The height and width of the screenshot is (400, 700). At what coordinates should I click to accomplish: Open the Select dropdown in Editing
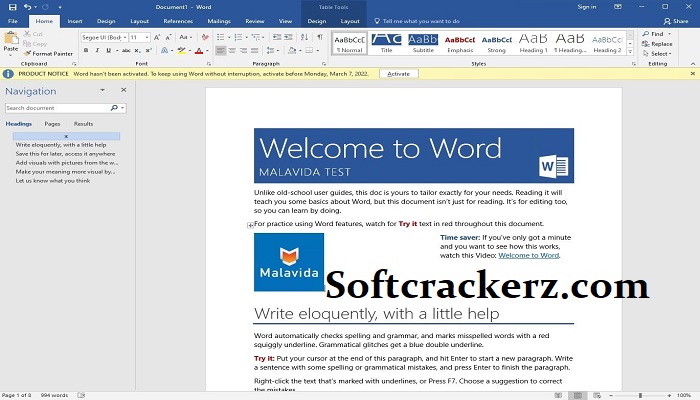(x=657, y=54)
